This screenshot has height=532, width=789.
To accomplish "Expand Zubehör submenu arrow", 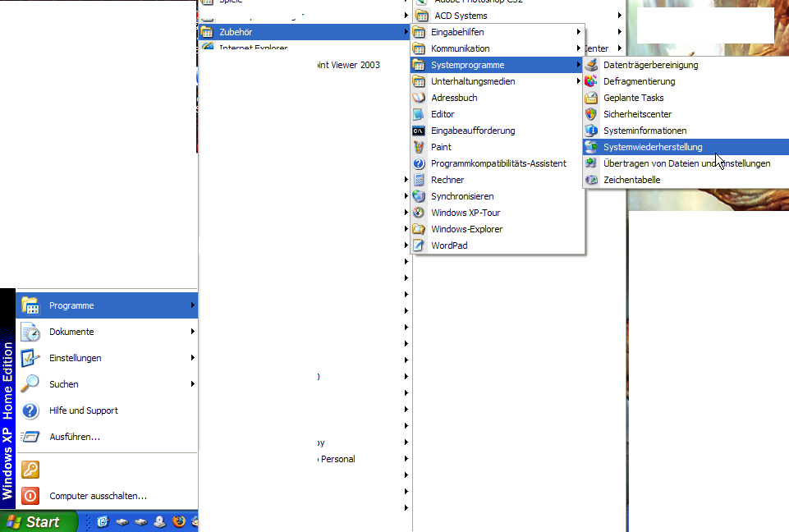I will click(x=406, y=32).
